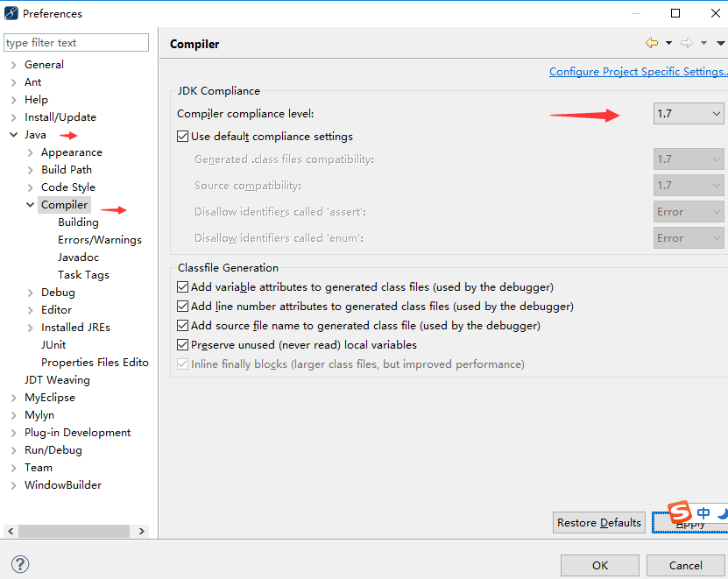Click the view menu triangle at header far right
This screenshot has width=728, height=579.
click(720, 44)
